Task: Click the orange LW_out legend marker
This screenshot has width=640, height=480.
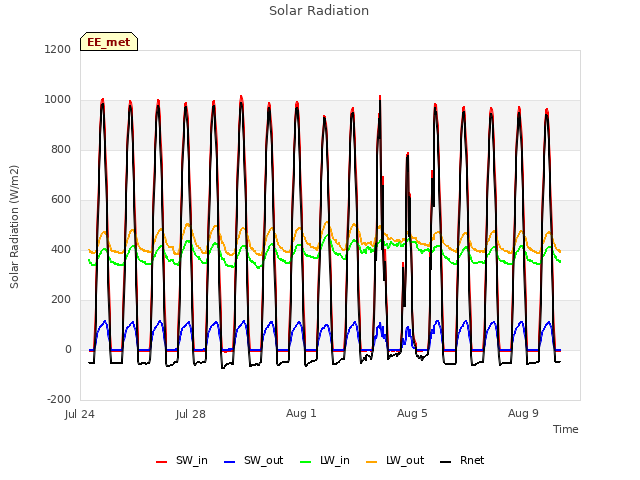Action: 371,462
